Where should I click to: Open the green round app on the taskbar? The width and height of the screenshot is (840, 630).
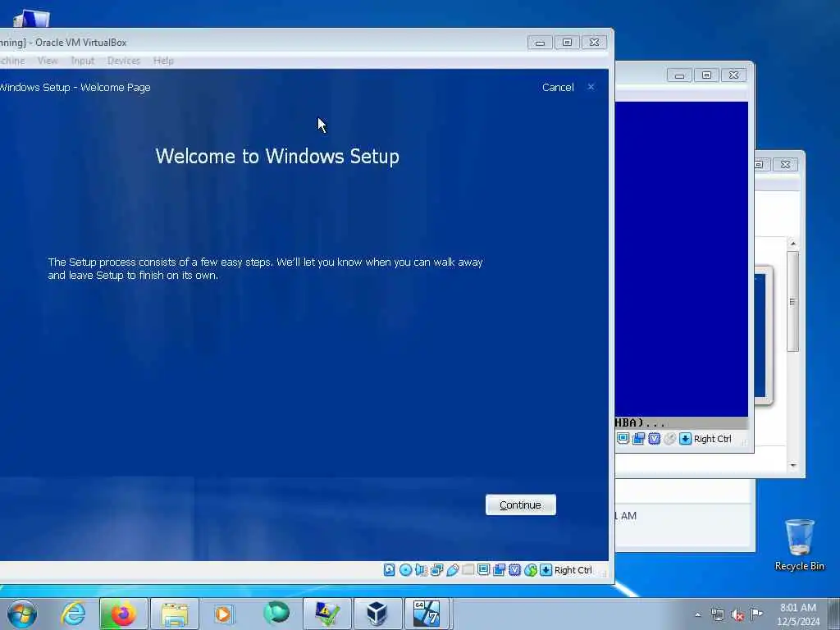tap(276, 613)
